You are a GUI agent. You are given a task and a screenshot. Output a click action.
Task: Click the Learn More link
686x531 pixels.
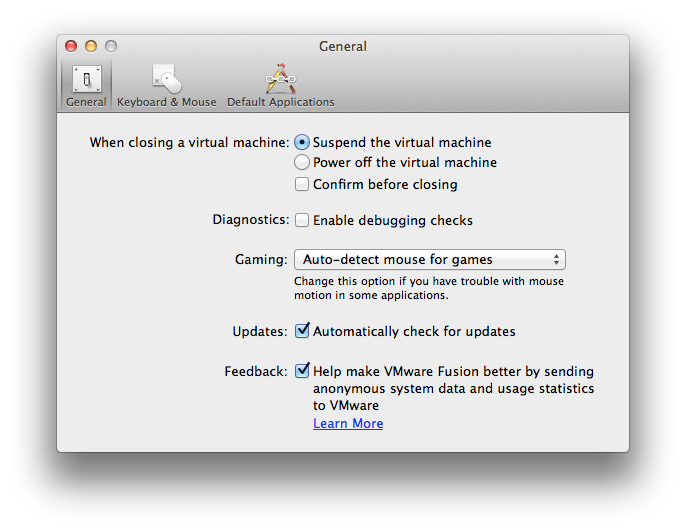348,423
